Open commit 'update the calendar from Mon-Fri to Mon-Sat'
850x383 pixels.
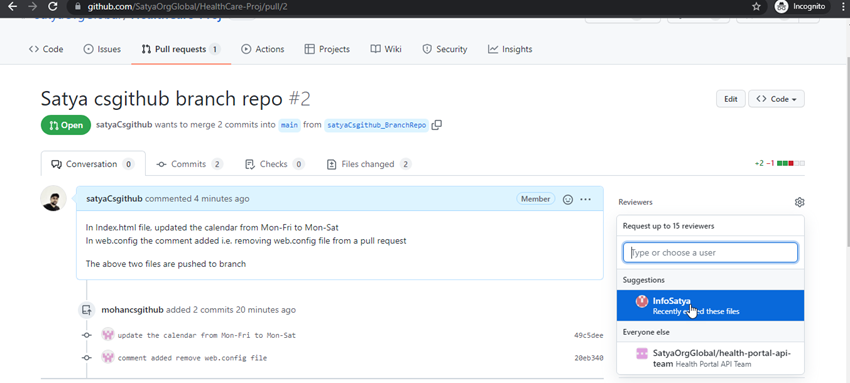207,335
